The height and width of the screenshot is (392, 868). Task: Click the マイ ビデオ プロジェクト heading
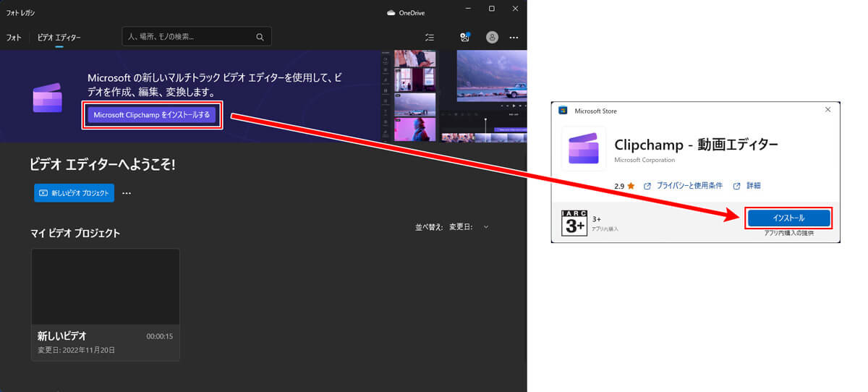tap(75, 233)
